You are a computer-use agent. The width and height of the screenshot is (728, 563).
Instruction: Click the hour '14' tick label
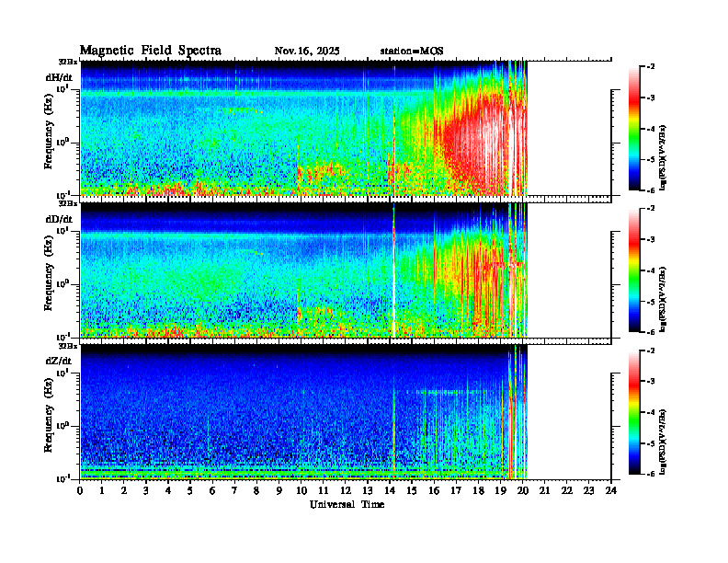tap(390, 491)
